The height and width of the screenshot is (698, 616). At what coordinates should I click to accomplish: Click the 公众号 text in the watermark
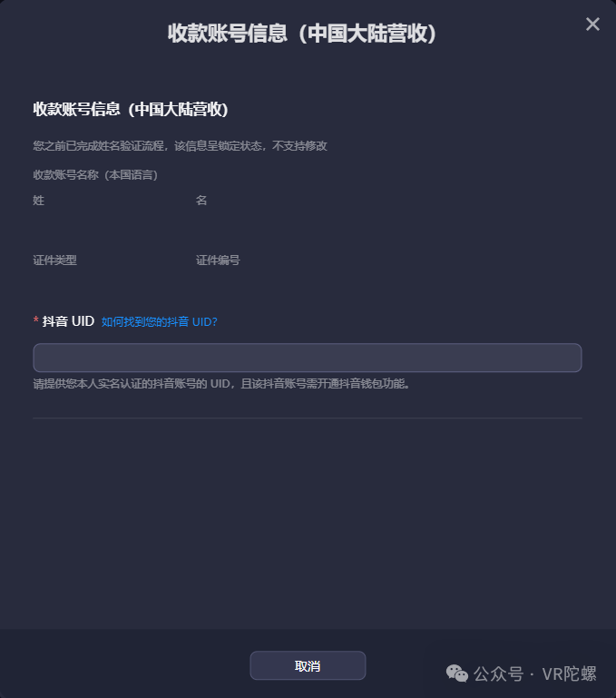[498, 674]
